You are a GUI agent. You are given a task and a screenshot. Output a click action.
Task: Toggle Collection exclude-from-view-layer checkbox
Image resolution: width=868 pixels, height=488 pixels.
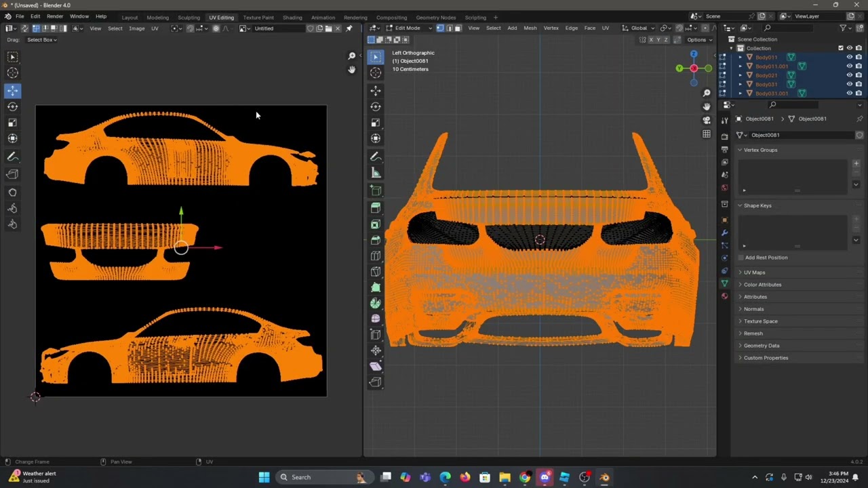point(841,48)
